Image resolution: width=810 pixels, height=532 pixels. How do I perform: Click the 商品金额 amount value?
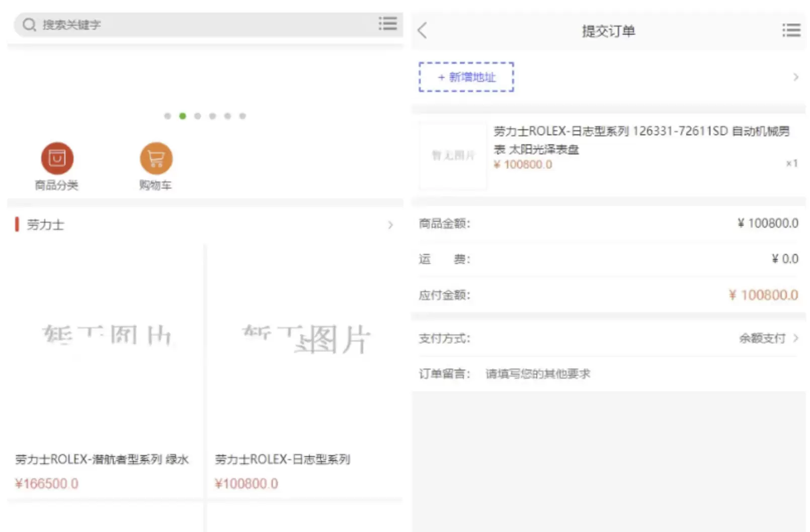coord(768,223)
